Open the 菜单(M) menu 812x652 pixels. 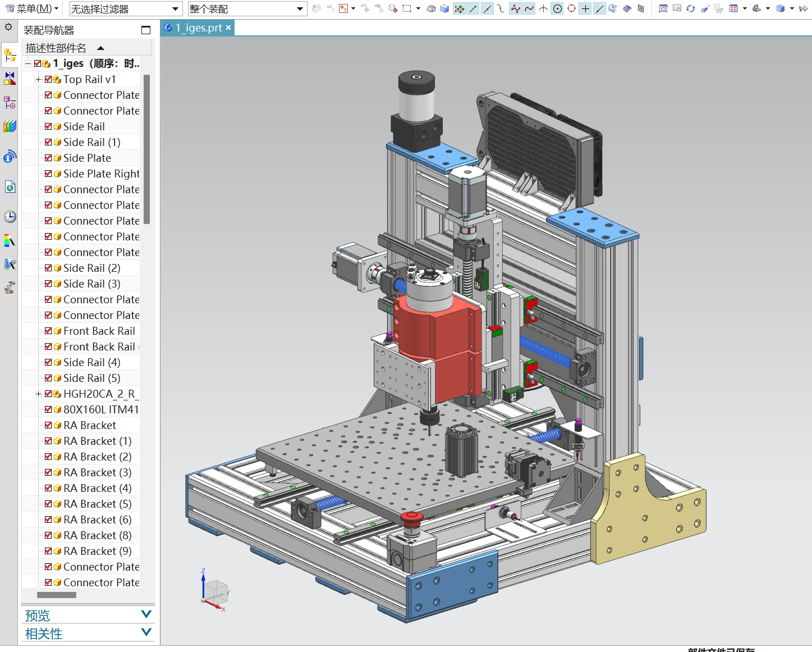[32, 8]
